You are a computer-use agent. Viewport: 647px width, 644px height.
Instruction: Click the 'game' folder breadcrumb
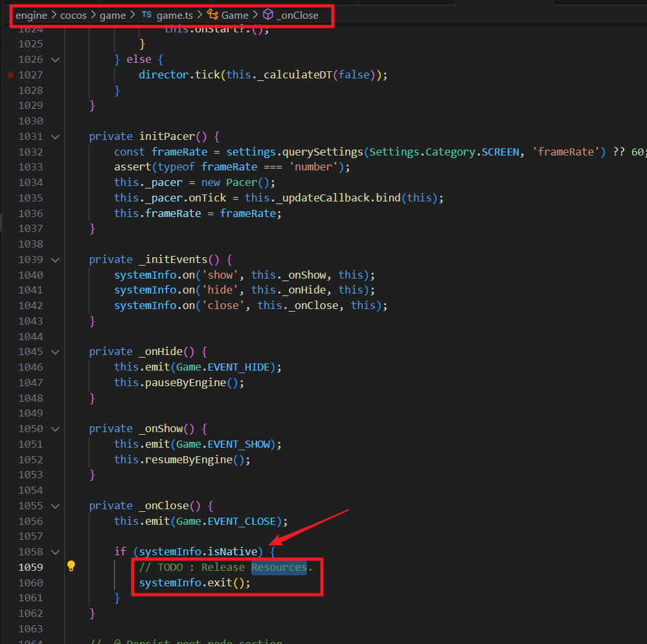pos(112,16)
